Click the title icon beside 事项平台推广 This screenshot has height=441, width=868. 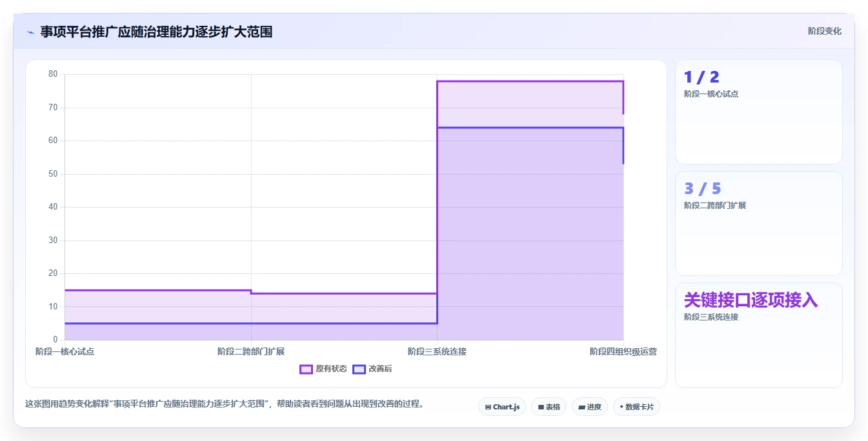pos(30,32)
